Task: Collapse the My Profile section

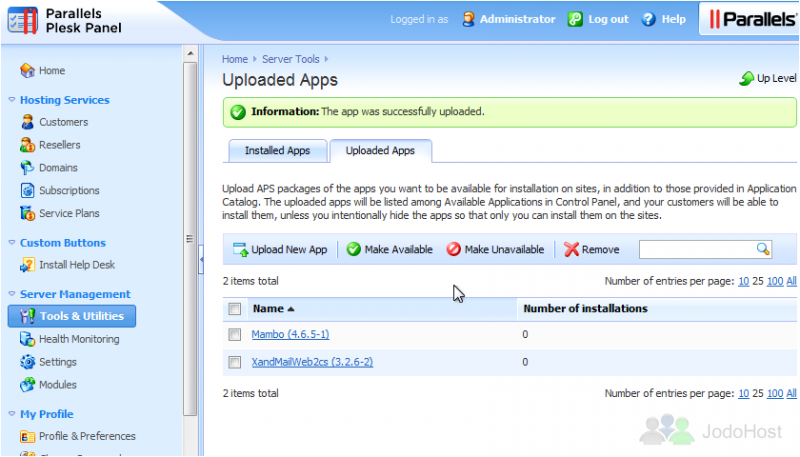Action: click(12, 414)
